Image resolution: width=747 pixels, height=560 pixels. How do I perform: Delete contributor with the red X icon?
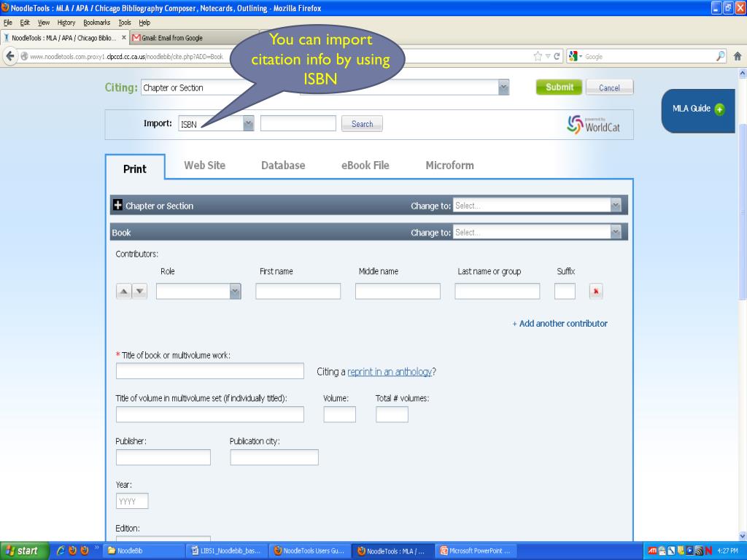(596, 291)
